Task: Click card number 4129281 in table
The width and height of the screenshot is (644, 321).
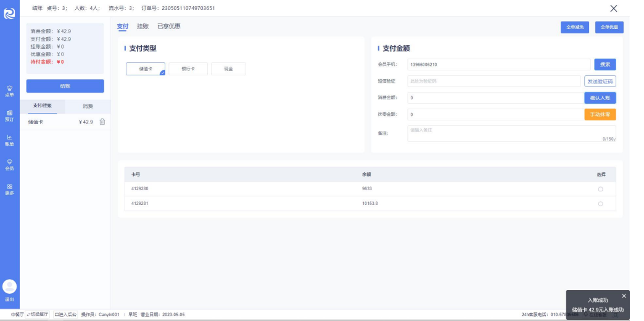Action: click(140, 204)
